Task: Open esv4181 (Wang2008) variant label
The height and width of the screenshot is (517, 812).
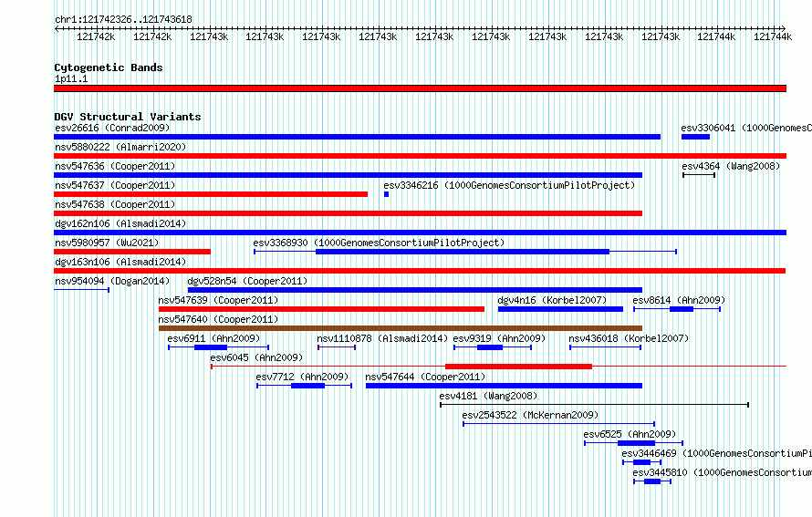Action: 488,396
